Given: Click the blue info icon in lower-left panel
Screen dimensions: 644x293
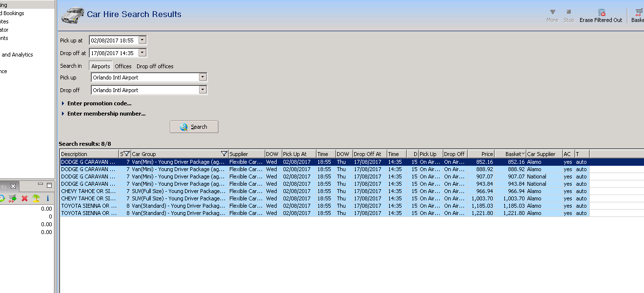Looking at the screenshot, I should point(48,198).
